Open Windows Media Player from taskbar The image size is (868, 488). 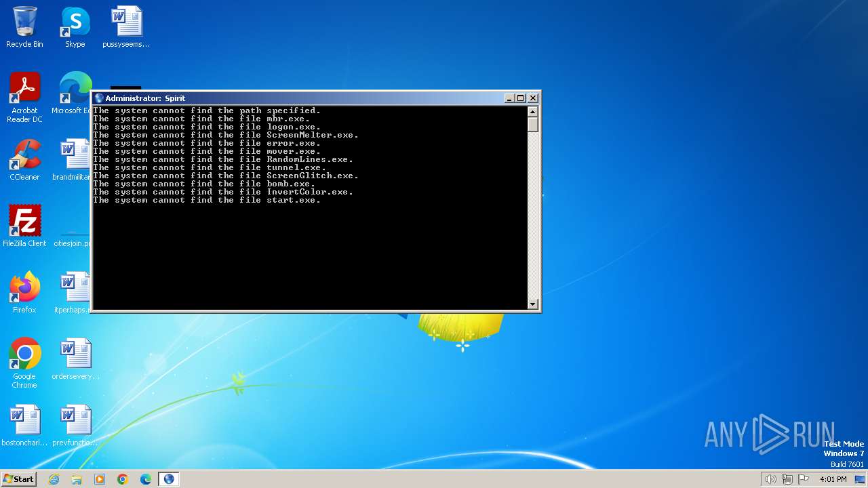pyautogui.click(x=100, y=479)
